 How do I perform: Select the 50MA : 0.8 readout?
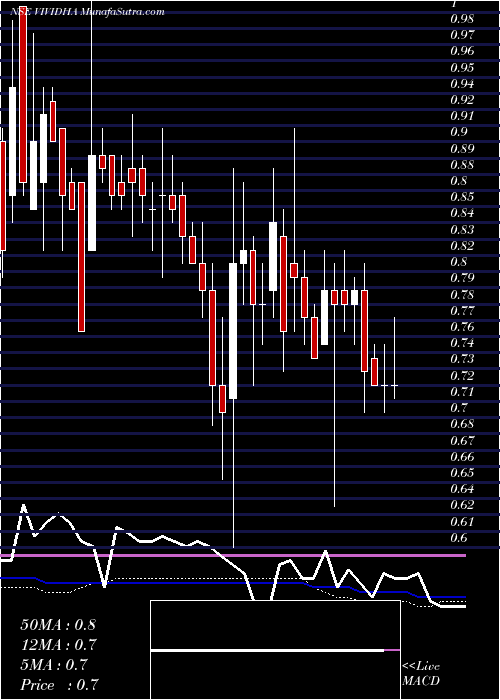pyautogui.click(x=58, y=624)
